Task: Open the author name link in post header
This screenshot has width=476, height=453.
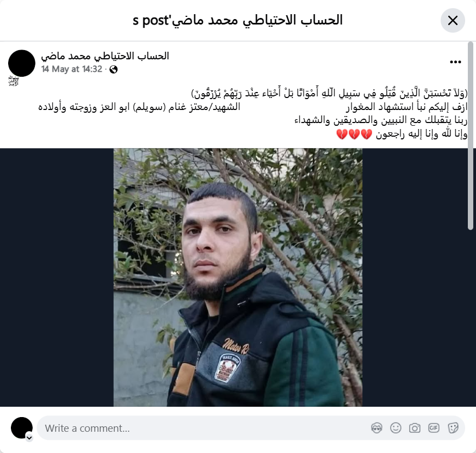Action: [105, 56]
